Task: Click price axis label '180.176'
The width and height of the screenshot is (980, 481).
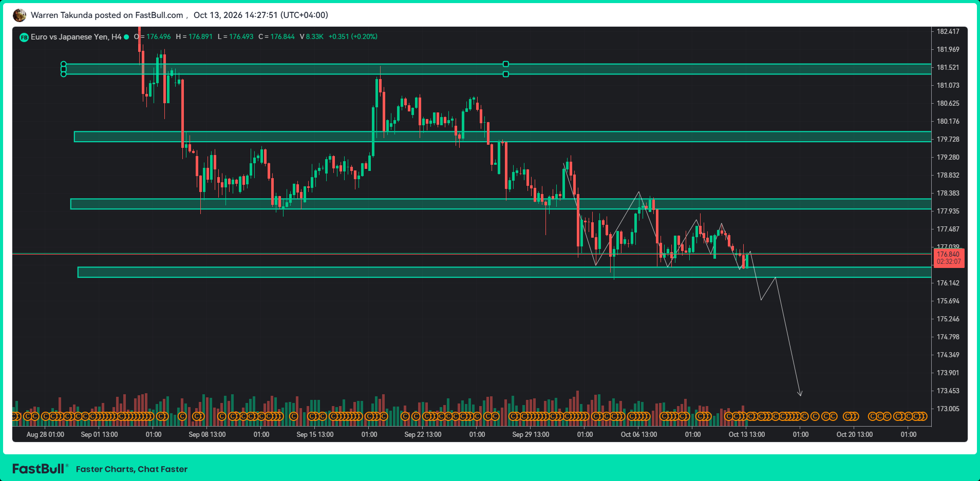Action: (948, 122)
